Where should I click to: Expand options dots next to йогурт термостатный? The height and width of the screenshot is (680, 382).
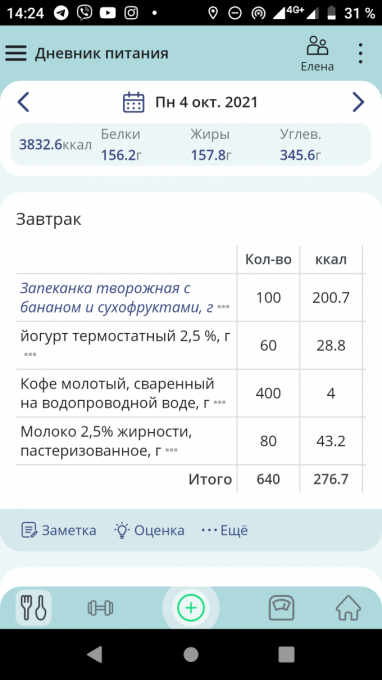30,355
